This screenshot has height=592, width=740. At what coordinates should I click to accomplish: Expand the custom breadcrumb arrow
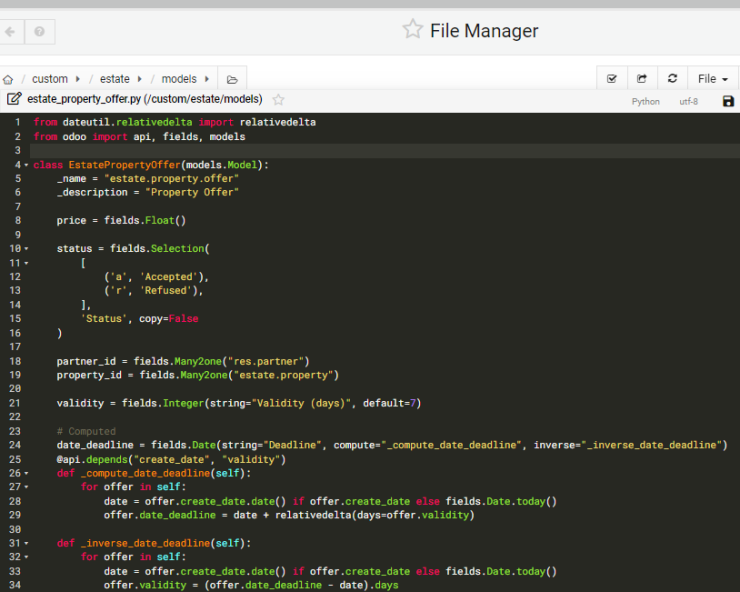click(77, 79)
